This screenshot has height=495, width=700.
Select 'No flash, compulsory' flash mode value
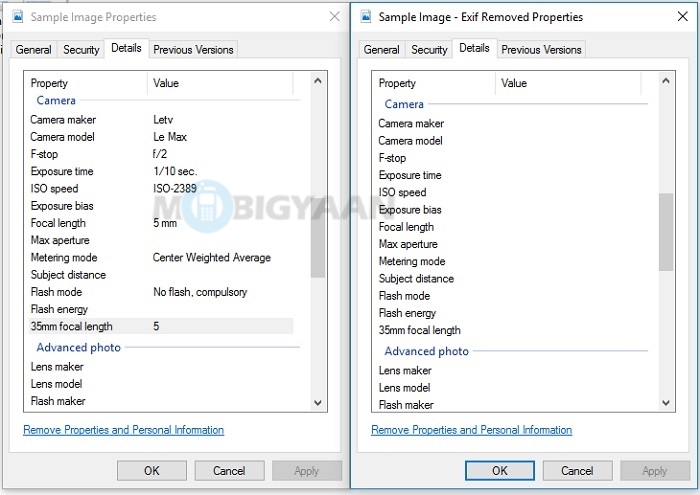[200, 292]
